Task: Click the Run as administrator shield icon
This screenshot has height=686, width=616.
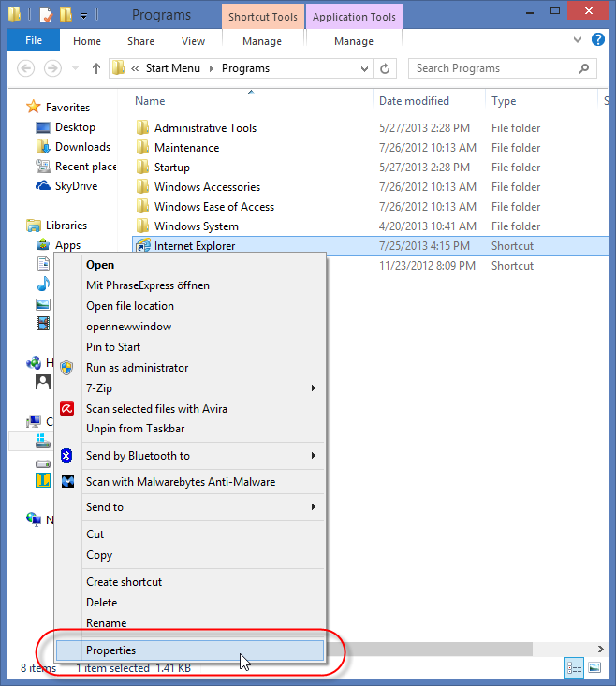Action: [66, 368]
